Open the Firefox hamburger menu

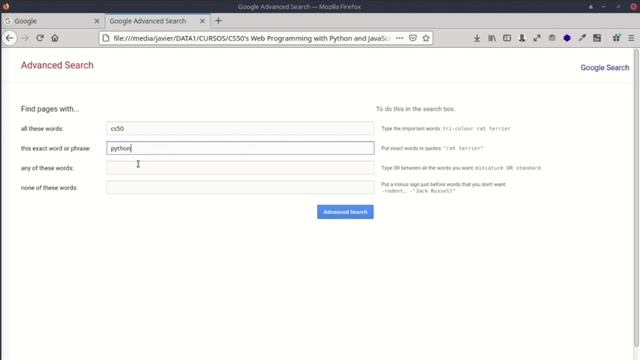[631, 38]
